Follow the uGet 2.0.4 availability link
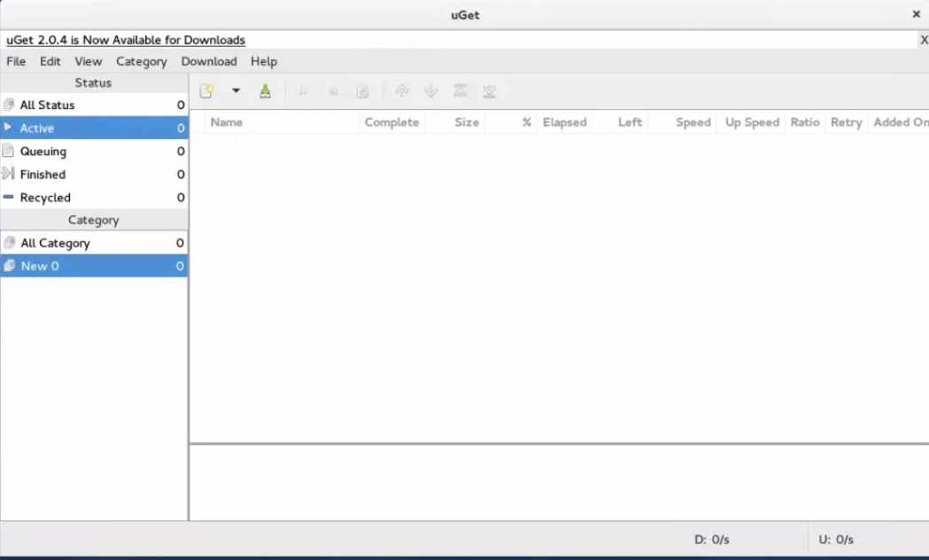Image resolution: width=929 pixels, height=560 pixels. click(126, 40)
